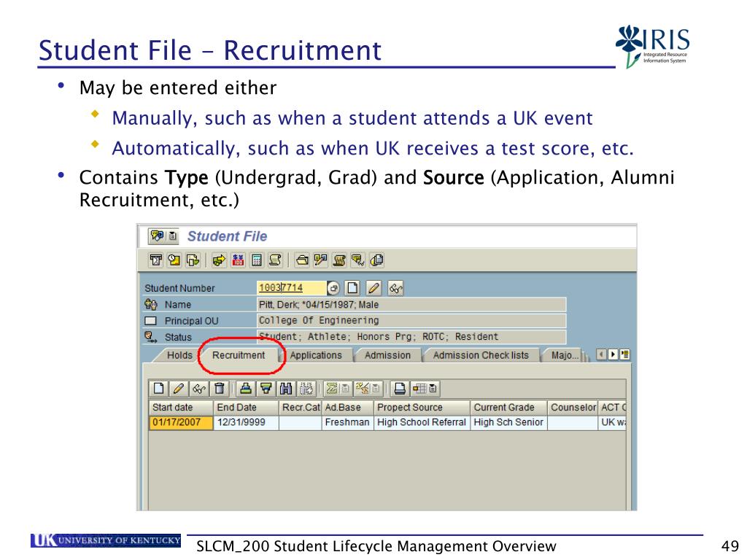Click the High Sch Senior cell
Screen dimensions: 747x560
508,422
